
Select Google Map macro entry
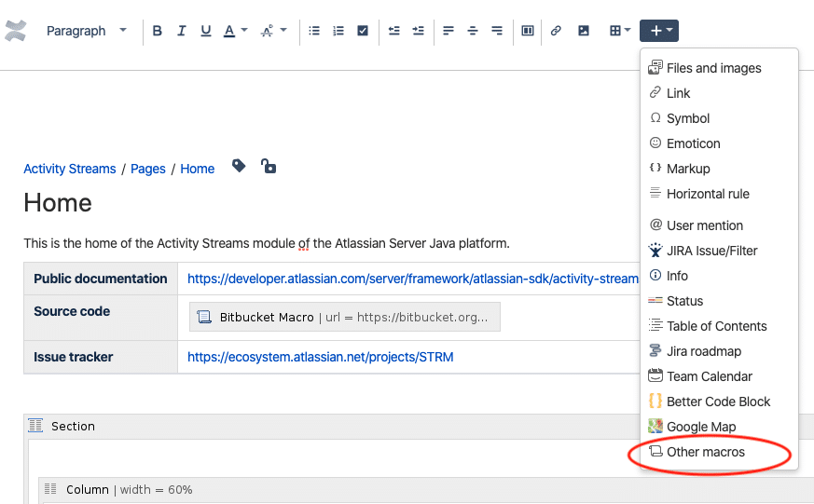(x=719, y=427)
